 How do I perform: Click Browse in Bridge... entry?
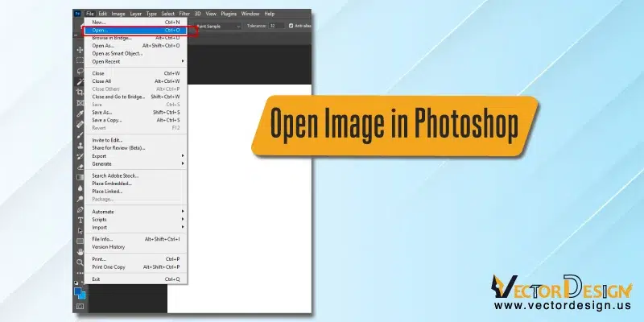click(x=136, y=38)
